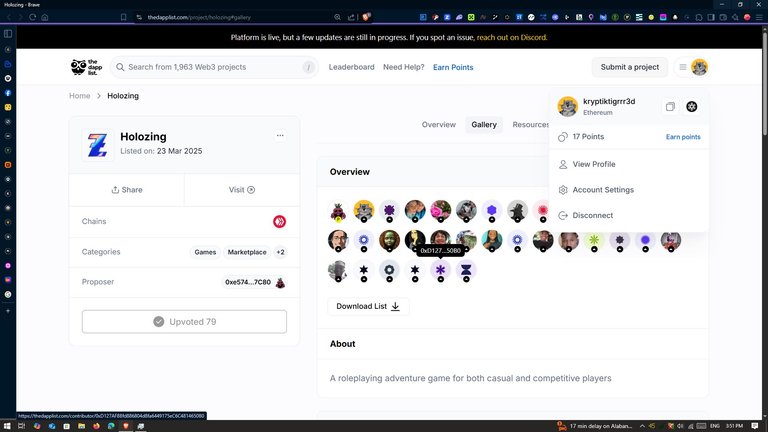The width and height of the screenshot is (768, 432).
Task: Add a sidebar shortcut with plus icon
Action: point(8,311)
